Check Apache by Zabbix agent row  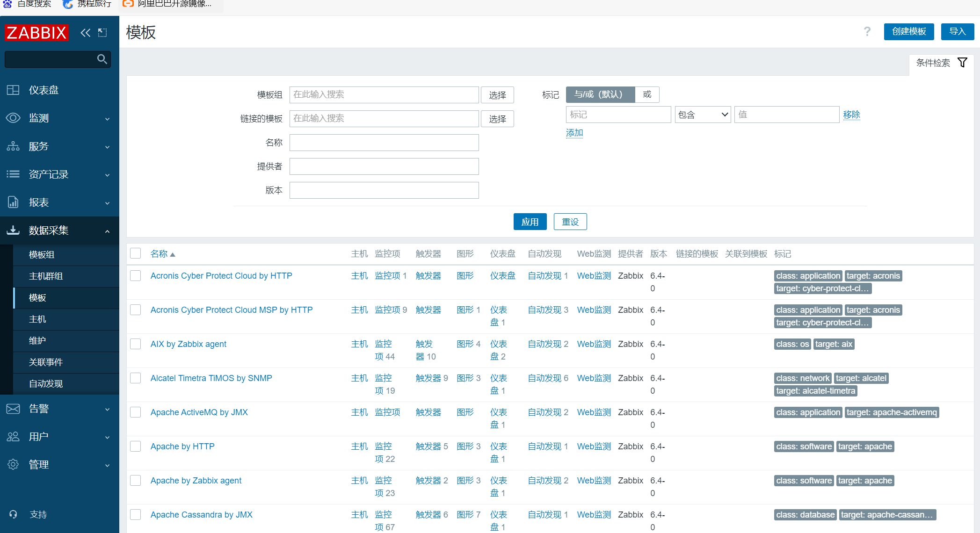tap(136, 481)
